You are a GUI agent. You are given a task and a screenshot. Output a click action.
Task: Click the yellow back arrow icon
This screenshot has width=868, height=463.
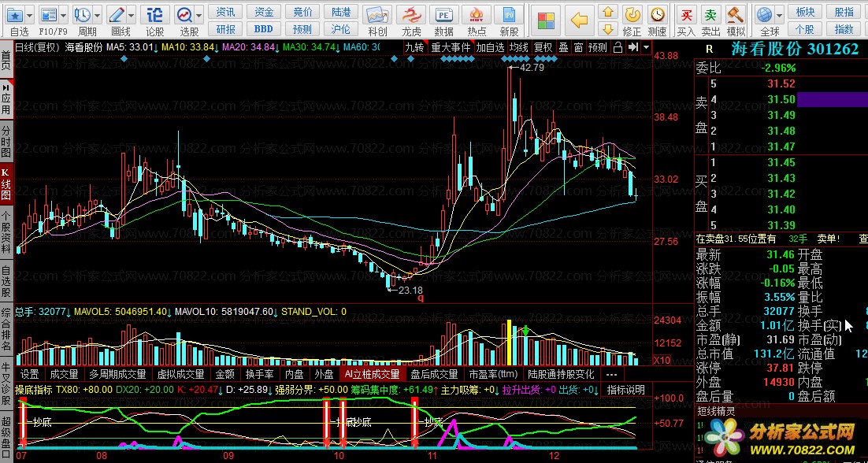(579, 21)
